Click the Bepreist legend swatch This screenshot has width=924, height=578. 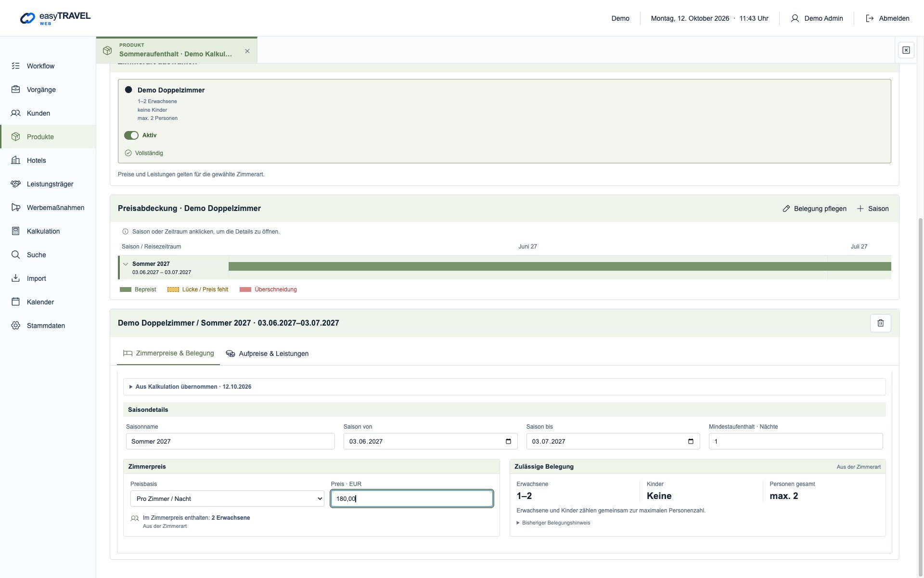(x=126, y=289)
